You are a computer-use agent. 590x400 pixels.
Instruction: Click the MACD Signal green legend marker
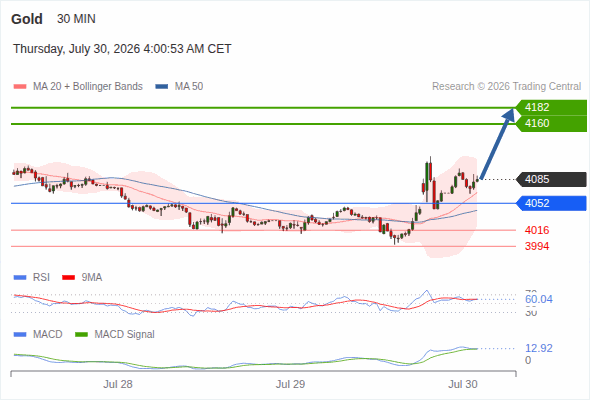[x=82, y=335]
